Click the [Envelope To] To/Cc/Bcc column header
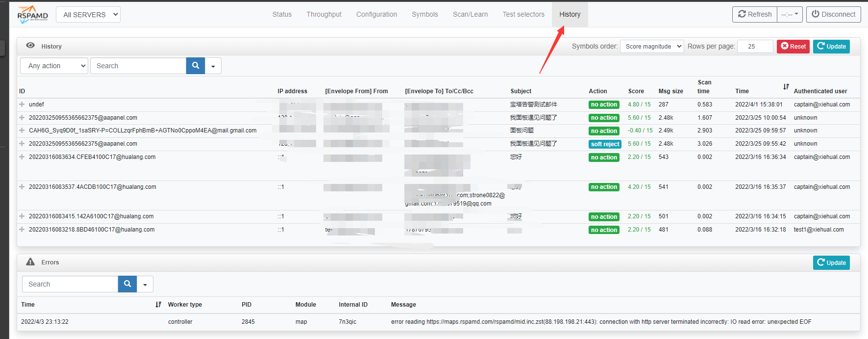868x339 pixels. click(439, 91)
